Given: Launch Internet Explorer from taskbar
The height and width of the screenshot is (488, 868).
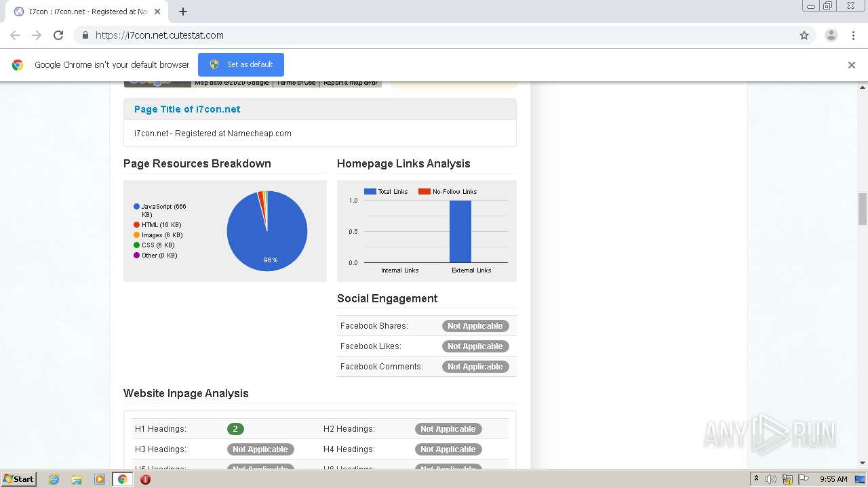Looking at the screenshot, I should coord(54,479).
